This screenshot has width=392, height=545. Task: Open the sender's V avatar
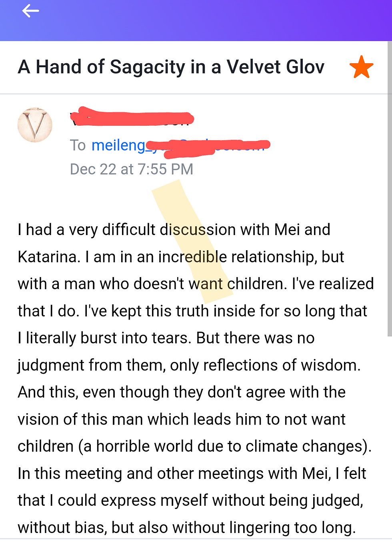tap(35, 125)
